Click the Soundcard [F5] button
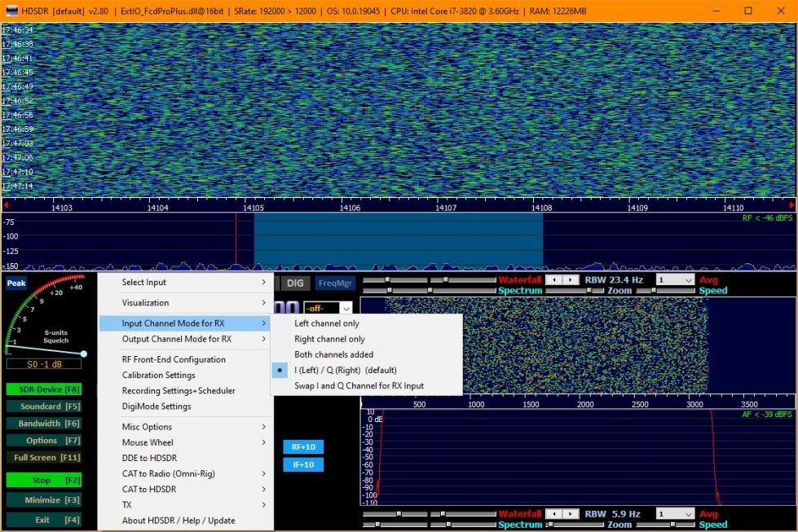This screenshot has width=798, height=532. tap(43, 407)
